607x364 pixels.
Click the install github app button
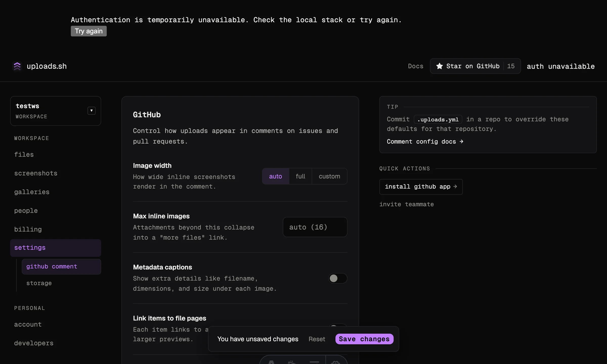point(421,187)
